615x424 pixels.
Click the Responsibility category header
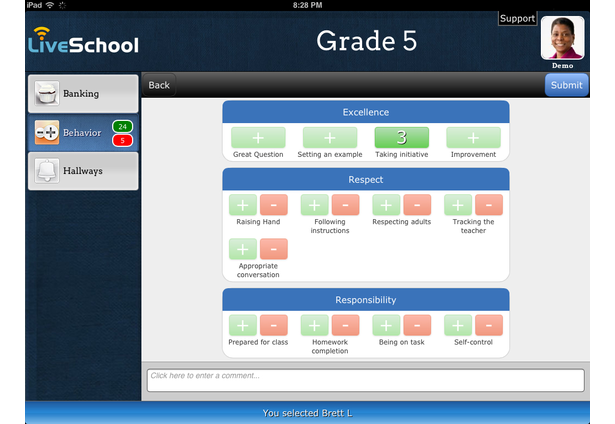[x=366, y=300]
